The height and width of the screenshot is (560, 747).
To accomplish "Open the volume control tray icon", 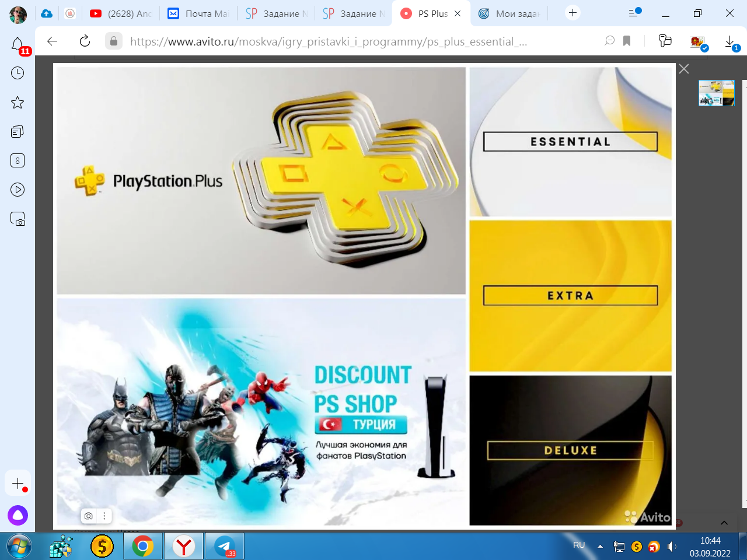I will (x=672, y=547).
